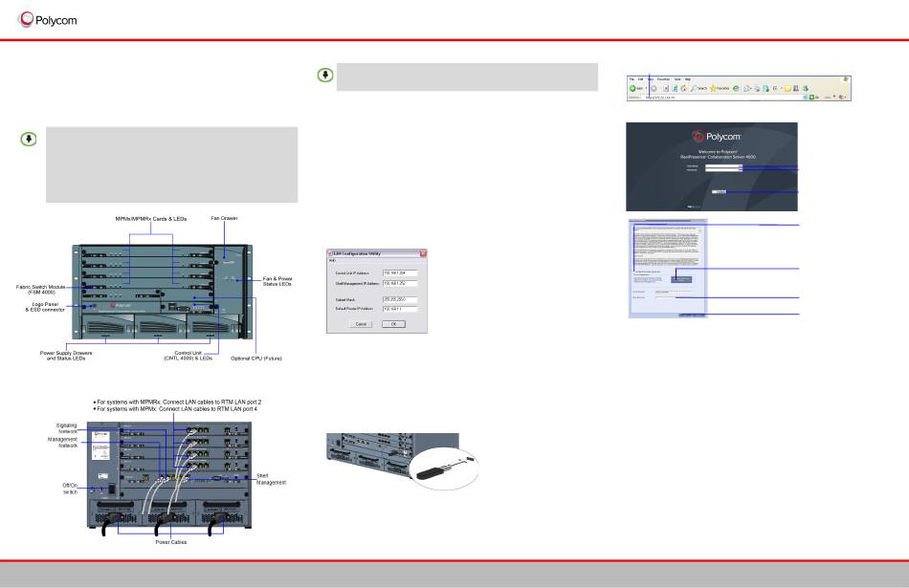Click OK in LAN Configuration Utility

(x=393, y=324)
